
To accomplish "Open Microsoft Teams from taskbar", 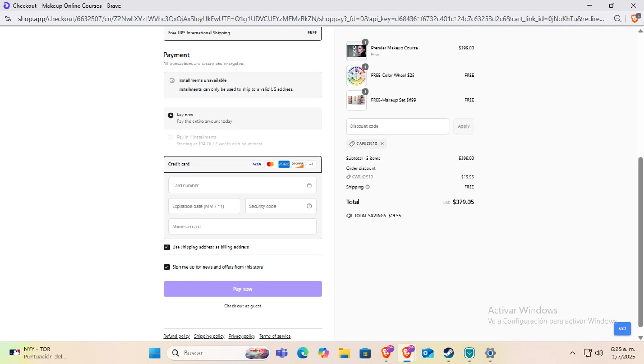I will [x=282, y=353].
